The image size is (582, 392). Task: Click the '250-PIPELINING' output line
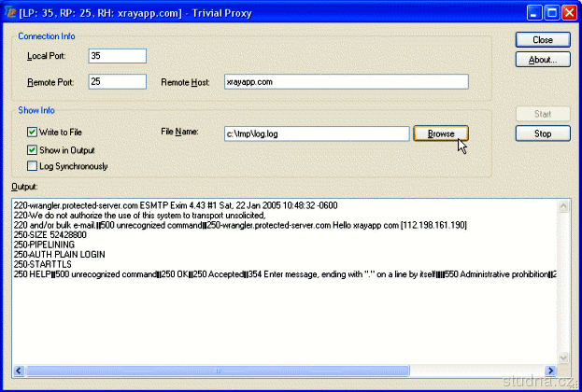pos(44,245)
